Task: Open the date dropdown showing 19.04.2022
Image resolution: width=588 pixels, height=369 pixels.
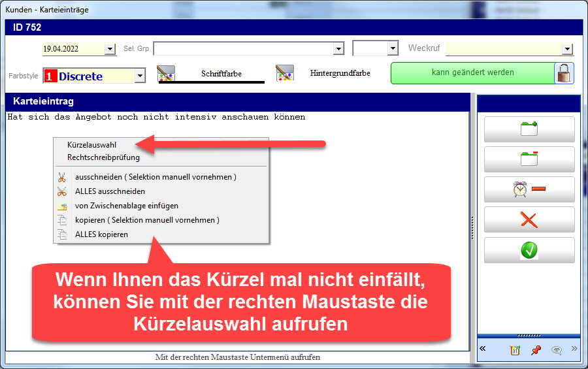Action: coord(110,49)
